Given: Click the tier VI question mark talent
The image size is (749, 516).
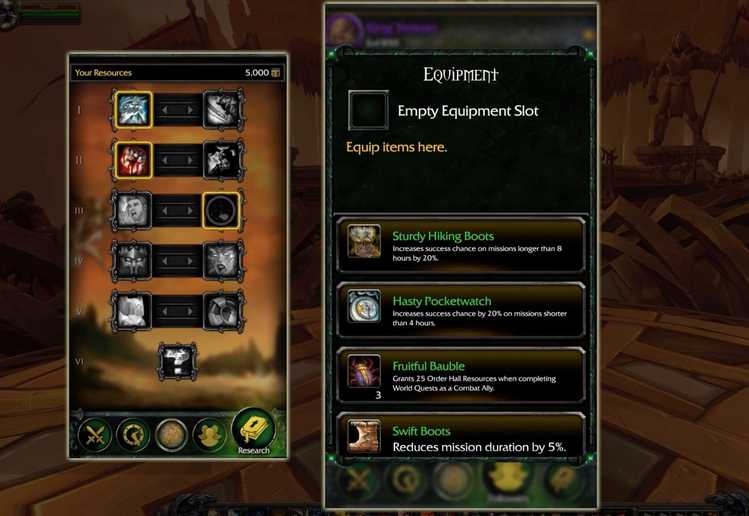Looking at the screenshot, I should (177, 362).
